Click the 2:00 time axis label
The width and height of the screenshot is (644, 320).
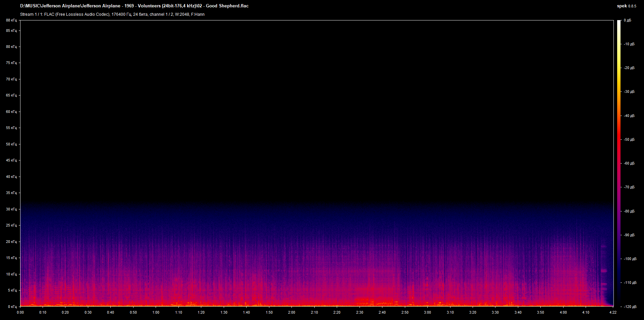[291, 312]
